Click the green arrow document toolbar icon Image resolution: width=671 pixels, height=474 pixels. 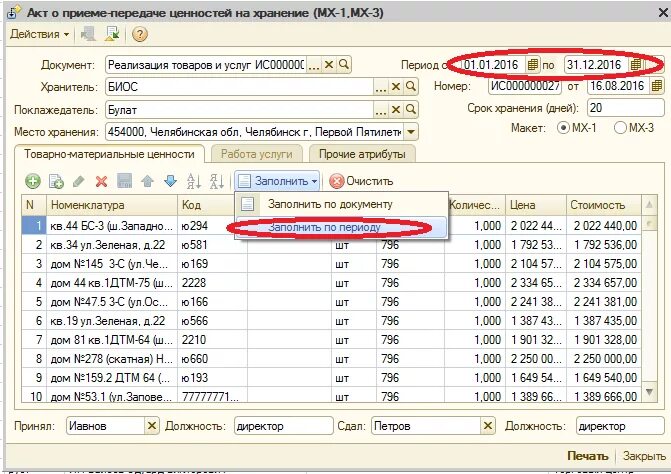[x=112, y=34]
